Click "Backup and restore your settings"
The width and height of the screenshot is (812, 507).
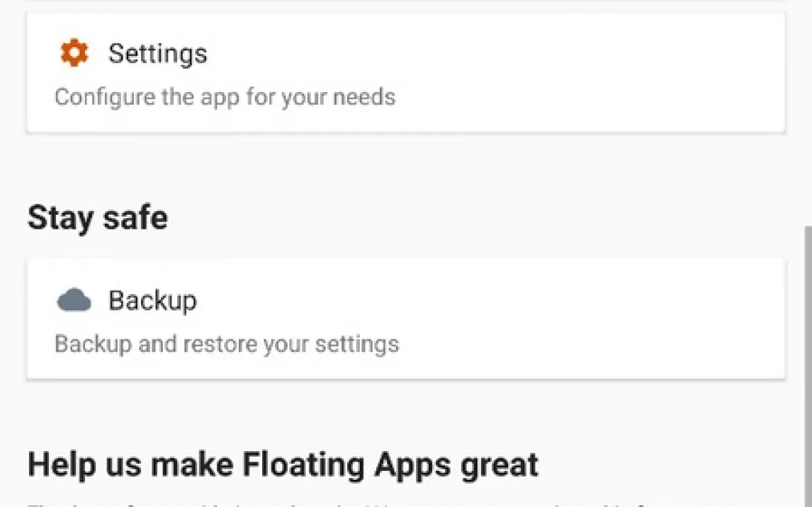point(227,344)
